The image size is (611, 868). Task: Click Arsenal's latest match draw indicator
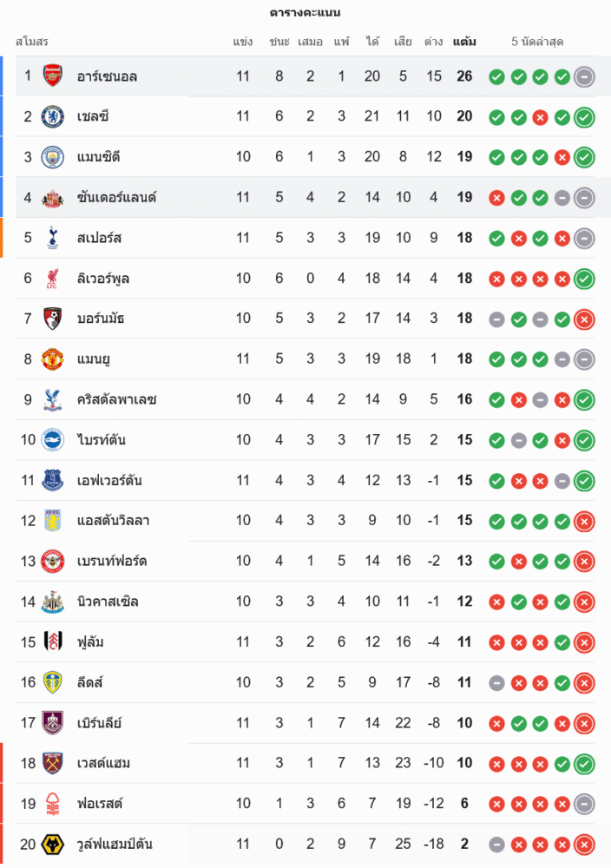point(584,76)
